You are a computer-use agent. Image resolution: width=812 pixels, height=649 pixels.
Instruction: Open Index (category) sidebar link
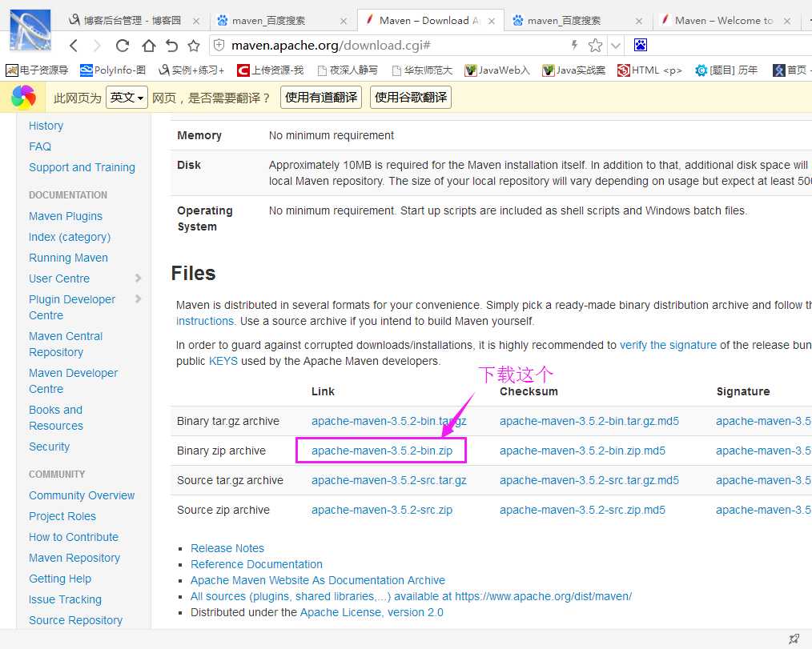(x=70, y=237)
